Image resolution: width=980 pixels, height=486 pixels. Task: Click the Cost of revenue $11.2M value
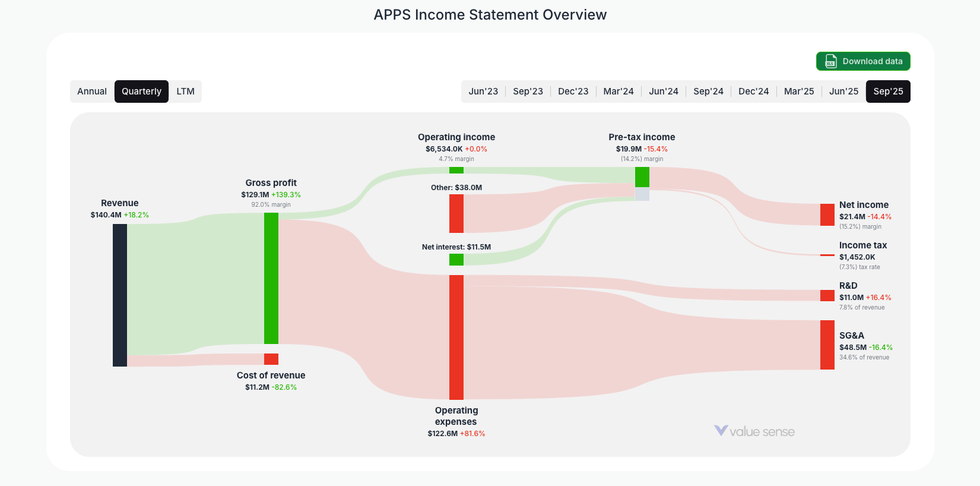[257, 387]
